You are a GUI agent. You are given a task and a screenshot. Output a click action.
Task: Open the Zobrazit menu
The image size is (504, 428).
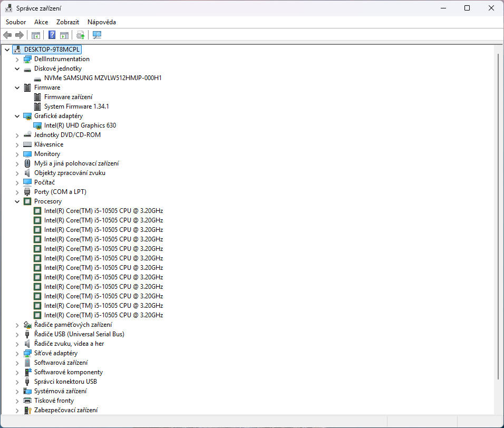[x=67, y=22]
